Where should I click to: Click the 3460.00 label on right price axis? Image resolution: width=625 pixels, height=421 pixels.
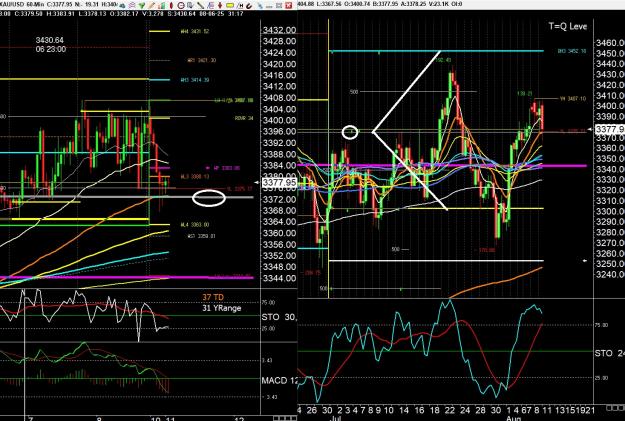[610, 43]
